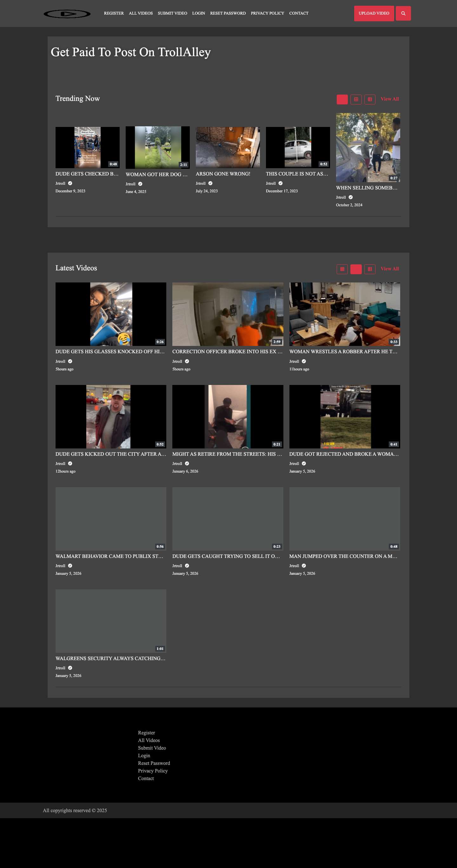Open Register in the top navigation

114,13
